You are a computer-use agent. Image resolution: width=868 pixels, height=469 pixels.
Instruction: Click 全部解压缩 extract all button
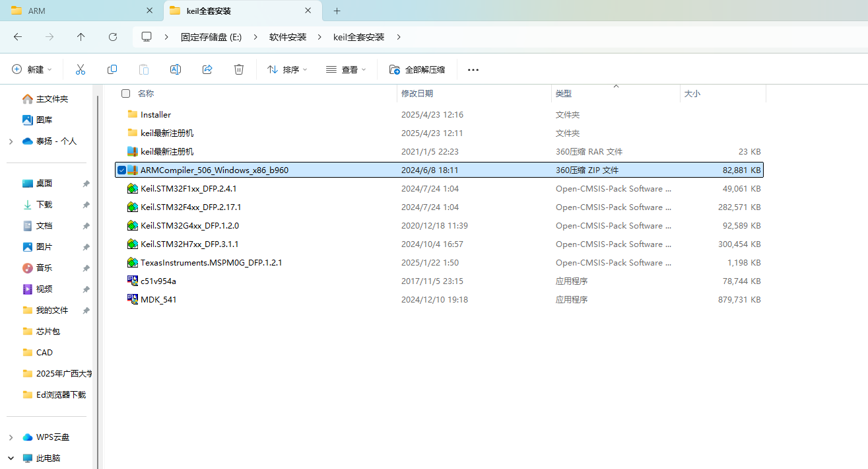417,69
